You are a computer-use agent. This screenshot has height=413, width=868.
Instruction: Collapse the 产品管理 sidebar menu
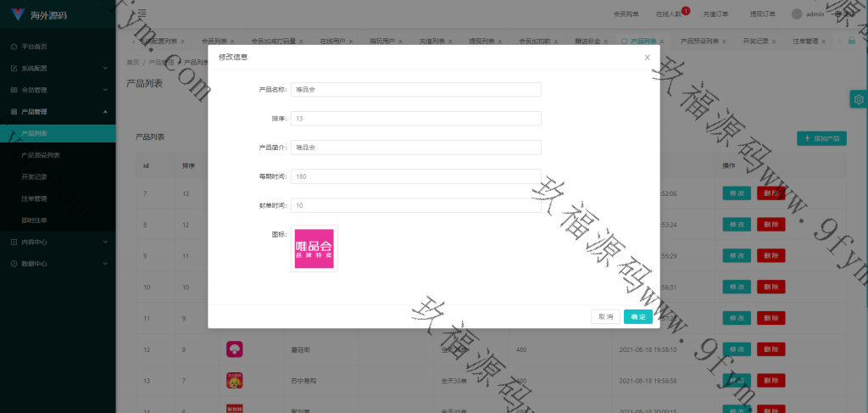point(58,112)
